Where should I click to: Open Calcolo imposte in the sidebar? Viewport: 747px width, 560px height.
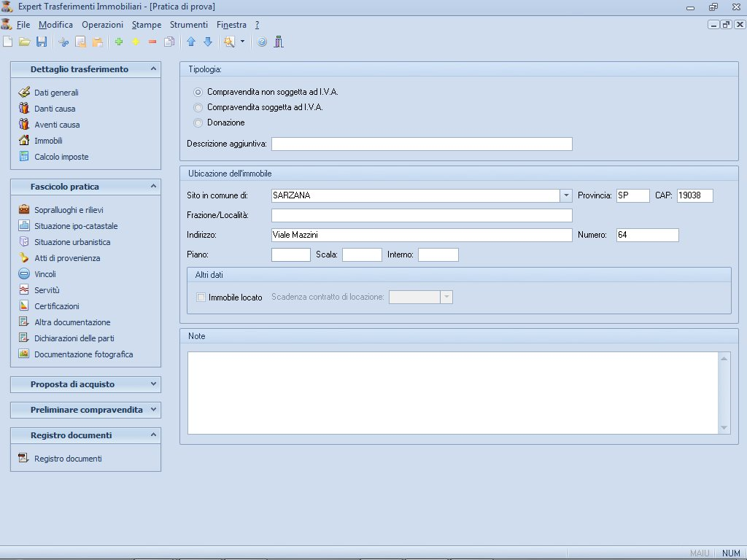61,157
